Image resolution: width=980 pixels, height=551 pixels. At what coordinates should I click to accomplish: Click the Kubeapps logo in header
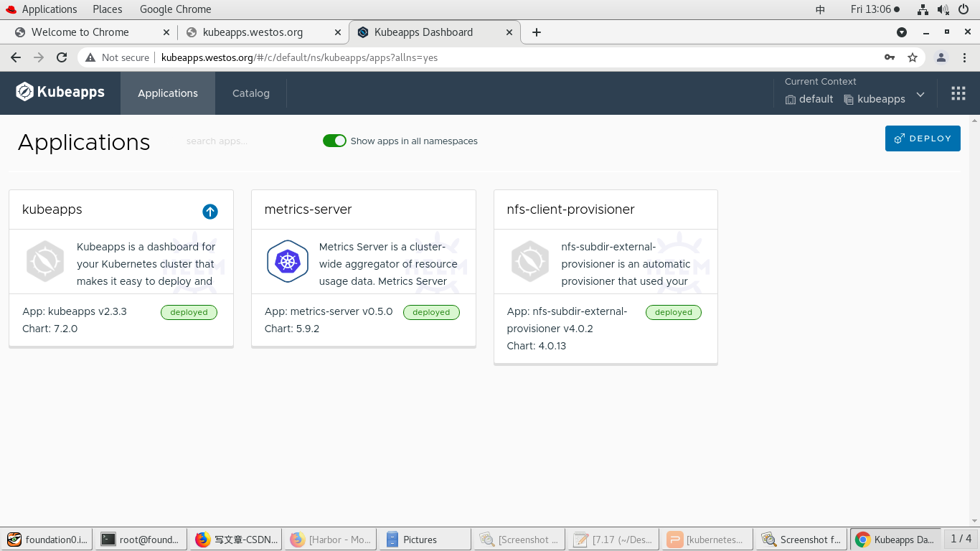tap(60, 93)
